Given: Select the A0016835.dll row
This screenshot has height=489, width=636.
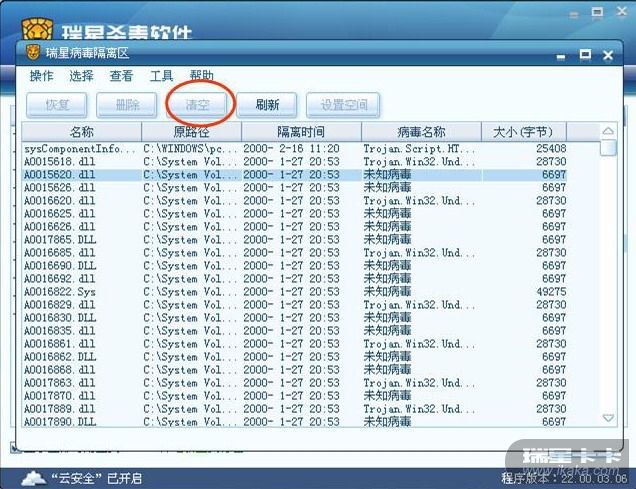Looking at the screenshot, I should coord(294,330).
